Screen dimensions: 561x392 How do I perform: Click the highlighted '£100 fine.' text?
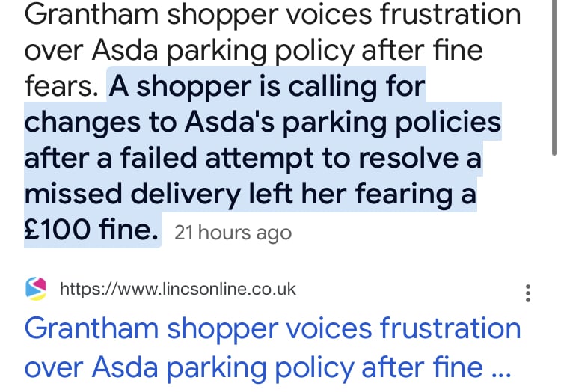tap(91, 230)
